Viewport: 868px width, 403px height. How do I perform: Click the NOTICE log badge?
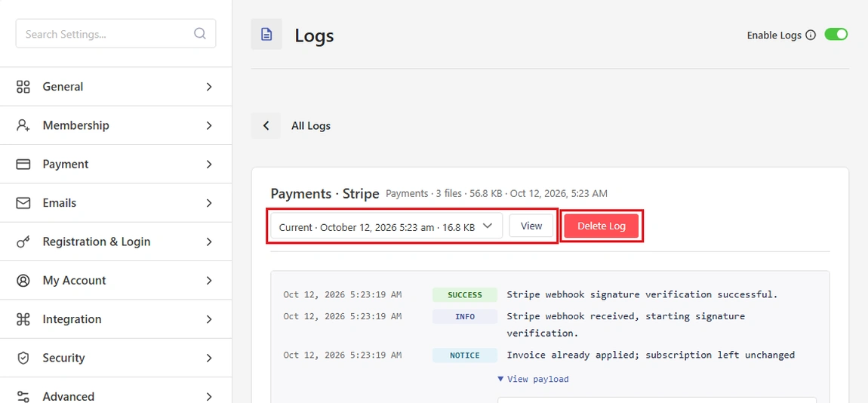[465, 355]
